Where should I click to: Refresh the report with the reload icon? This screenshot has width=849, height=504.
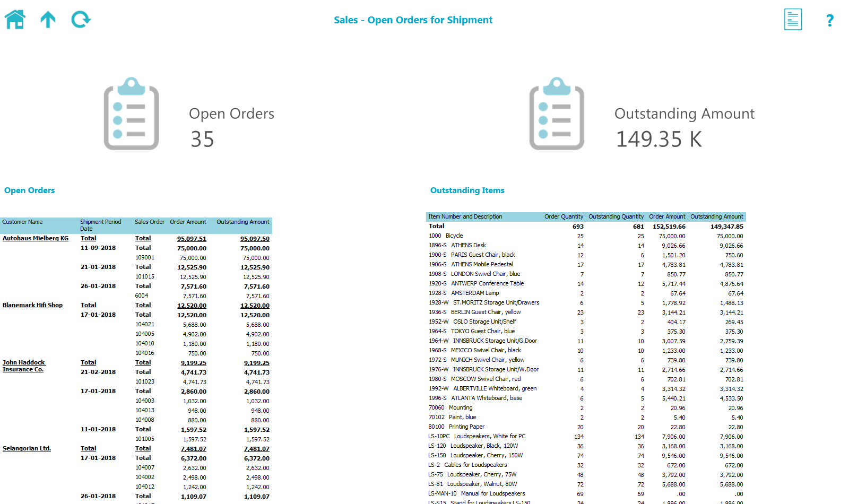point(81,19)
